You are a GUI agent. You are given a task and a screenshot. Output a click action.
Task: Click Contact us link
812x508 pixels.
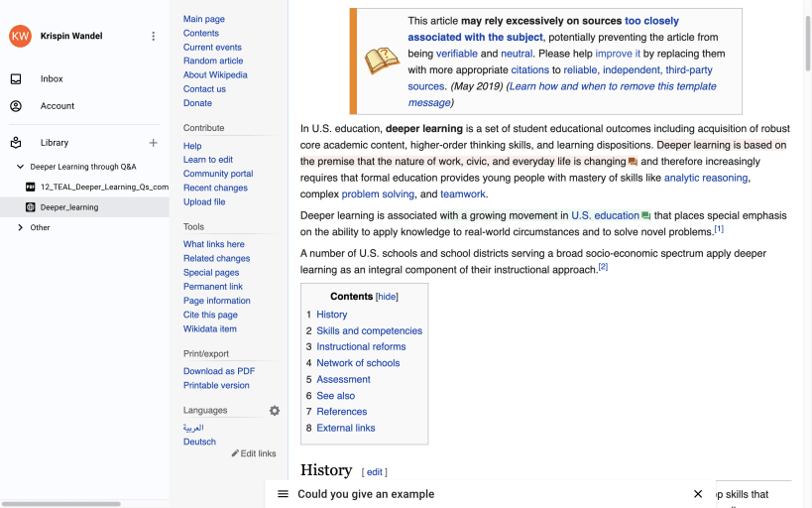[204, 88]
